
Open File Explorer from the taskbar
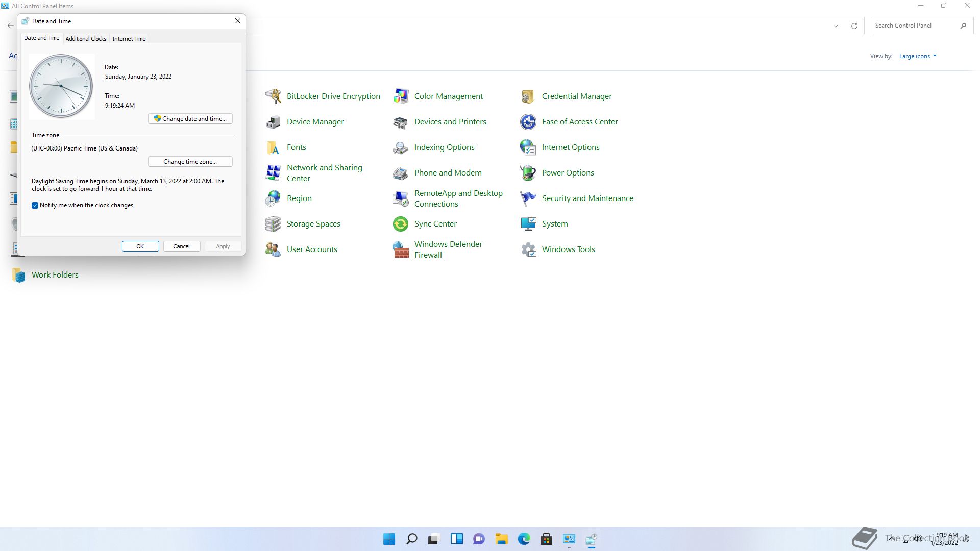(x=501, y=539)
